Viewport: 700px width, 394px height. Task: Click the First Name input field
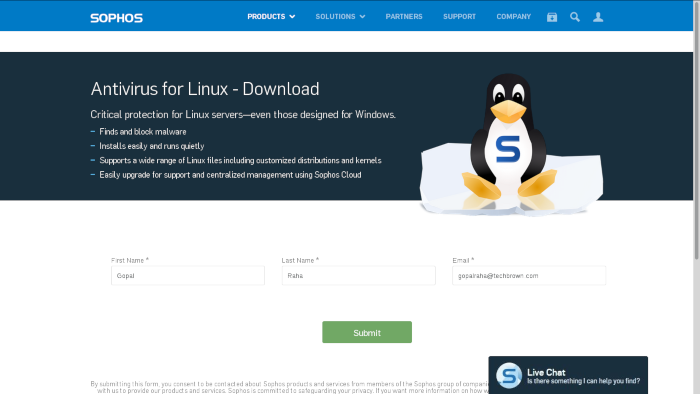188,275
